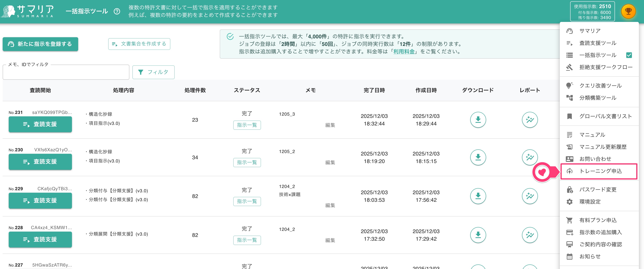
Task: Click 査読支援 button for No.231
Action: (40, 124)
